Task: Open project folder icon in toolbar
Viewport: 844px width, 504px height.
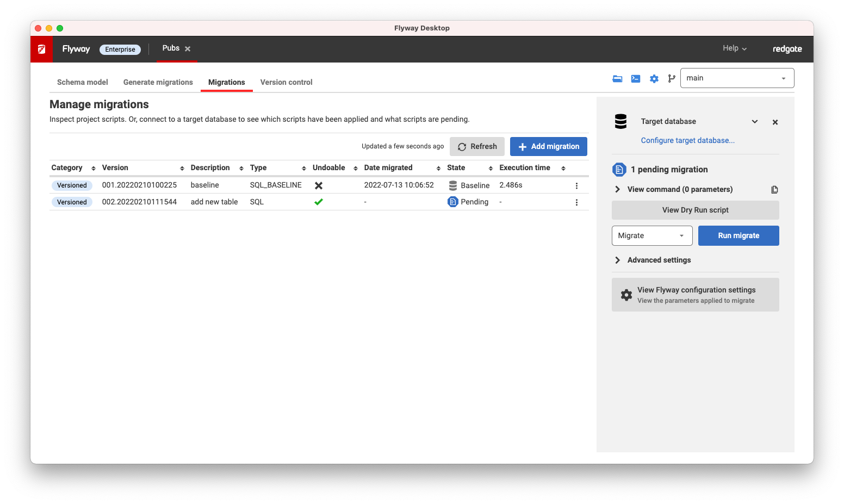Action: [x=617, y=79]
